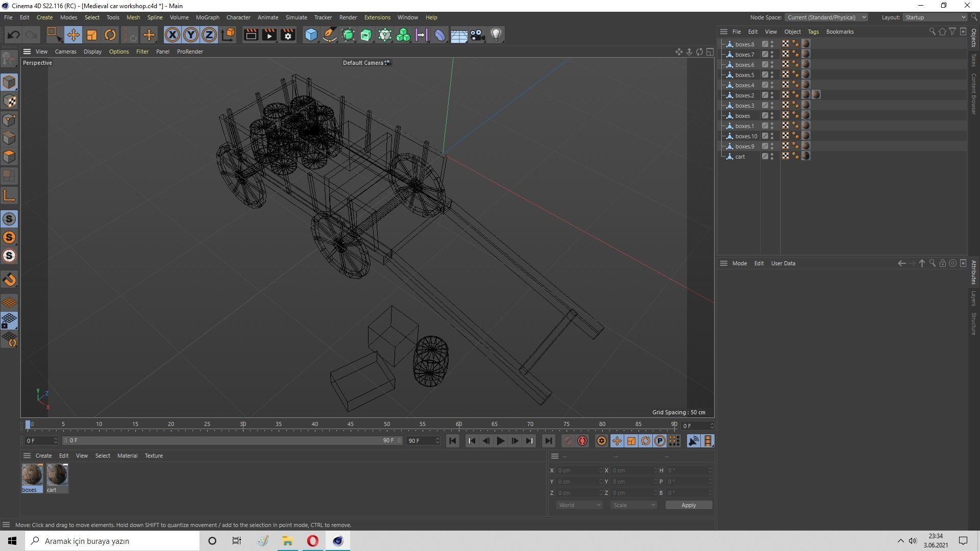Viewport: 980px width, 551px height.
Task: Open the viewport Display menu
Action: pyautogui.click(x=92, y=52)
